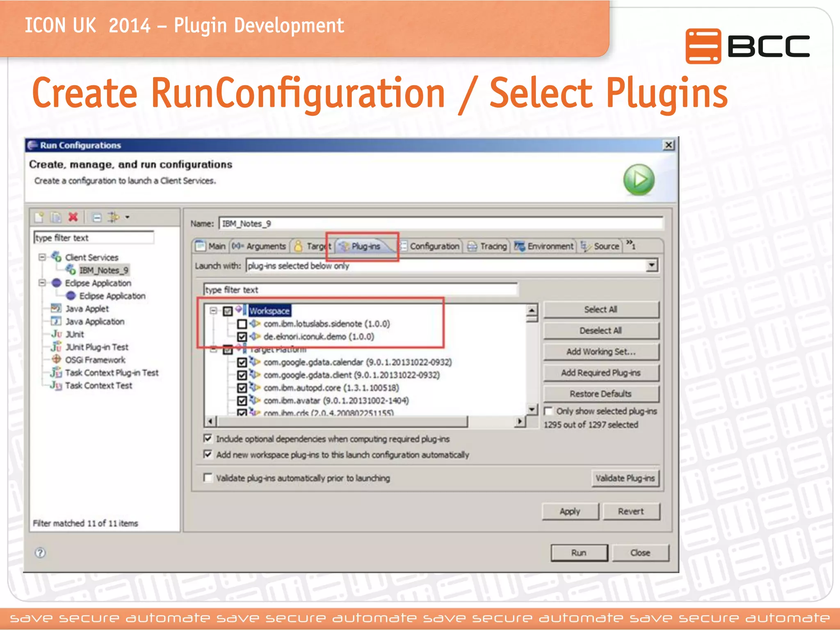
Task: Uncheck de.eknori.iconuk.demo plug-in checkbox
Action: click(242, 337)
